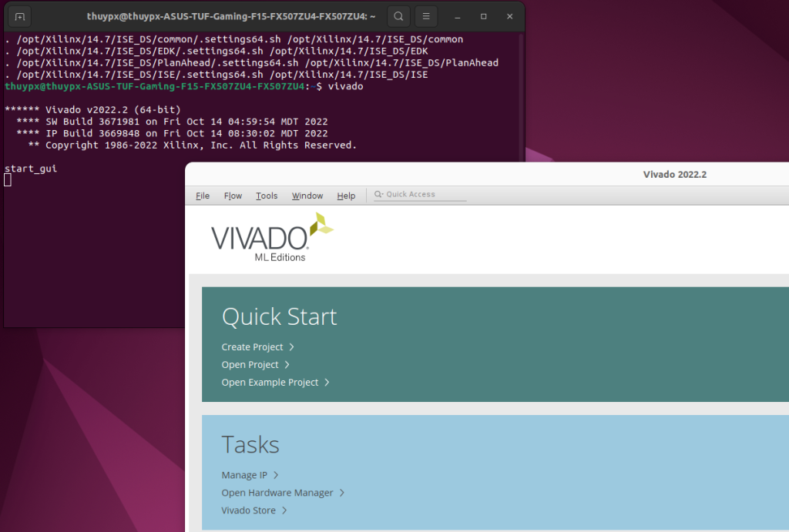Click the SW Build 3671981 terminal line
789x532 pixels.
tap(172, 122)
